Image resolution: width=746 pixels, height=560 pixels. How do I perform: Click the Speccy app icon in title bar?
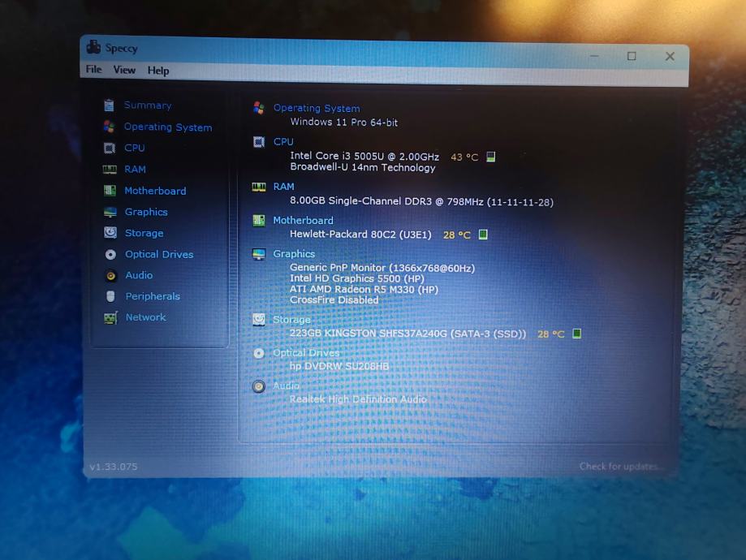pyautogui.click(x=93, y=46)
